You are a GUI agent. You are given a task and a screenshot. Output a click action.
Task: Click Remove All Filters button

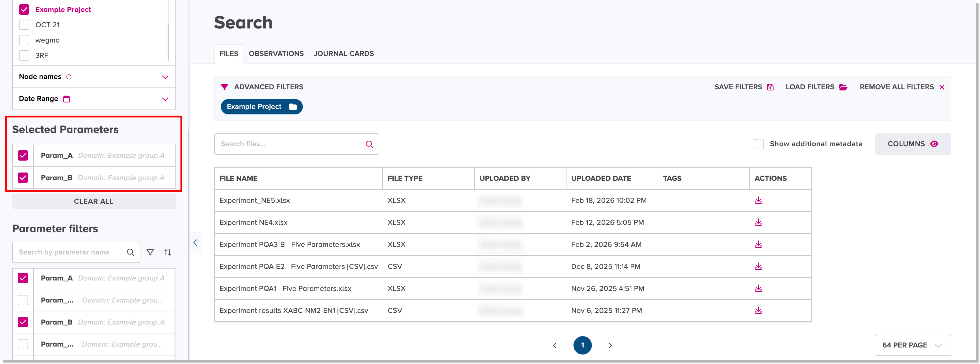(x=902, y=87)
